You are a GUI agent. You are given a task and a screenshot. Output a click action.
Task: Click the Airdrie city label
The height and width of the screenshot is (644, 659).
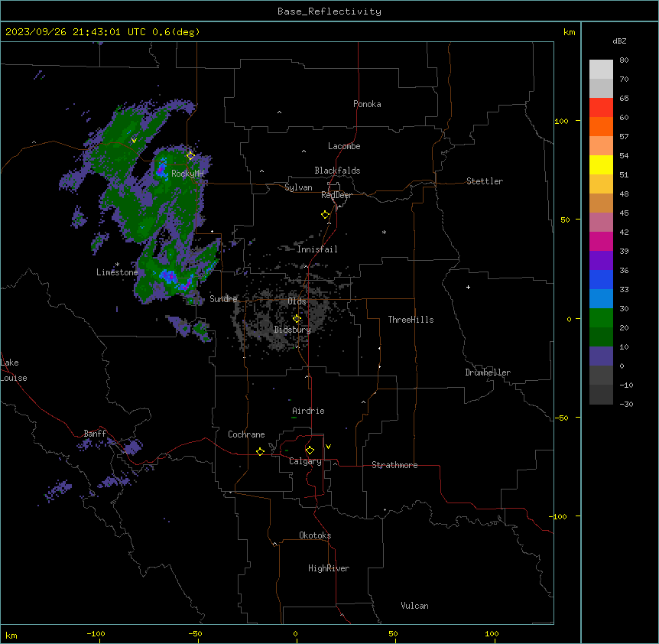tap(308, 411)
